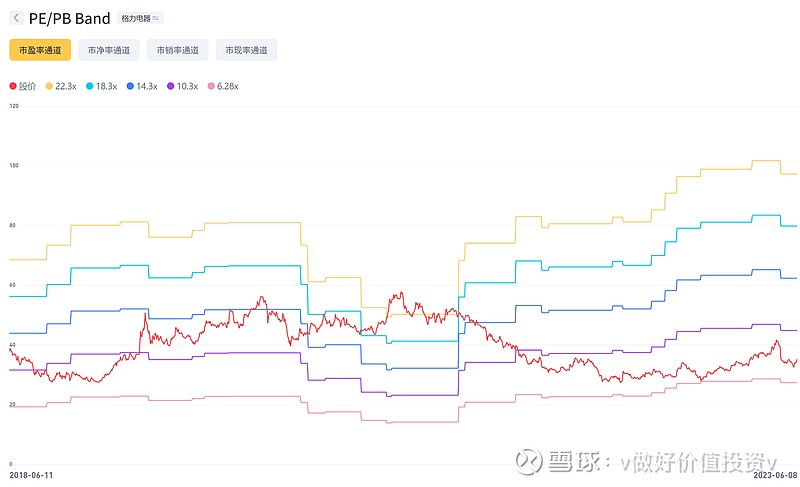This screenshot has height=487, width=800.
Task: Click the 2018-06-11 start date label
Action: pyautogui.click(x=31, y=475)
